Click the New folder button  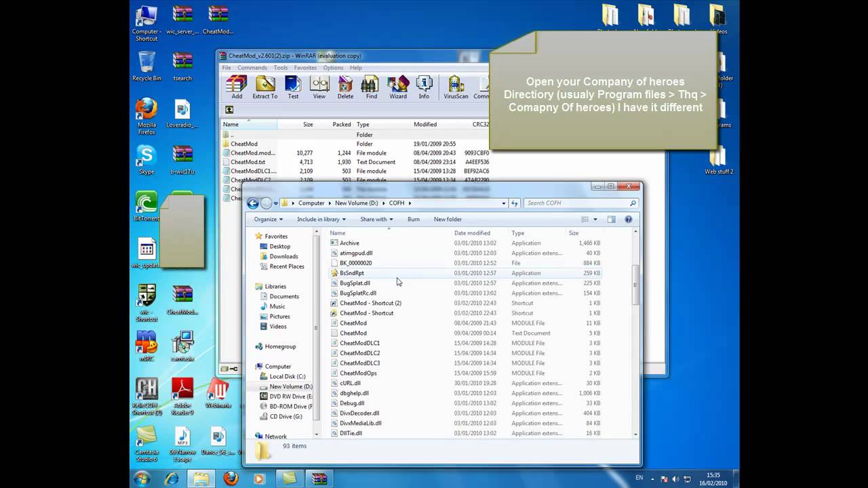pos(448,219)
